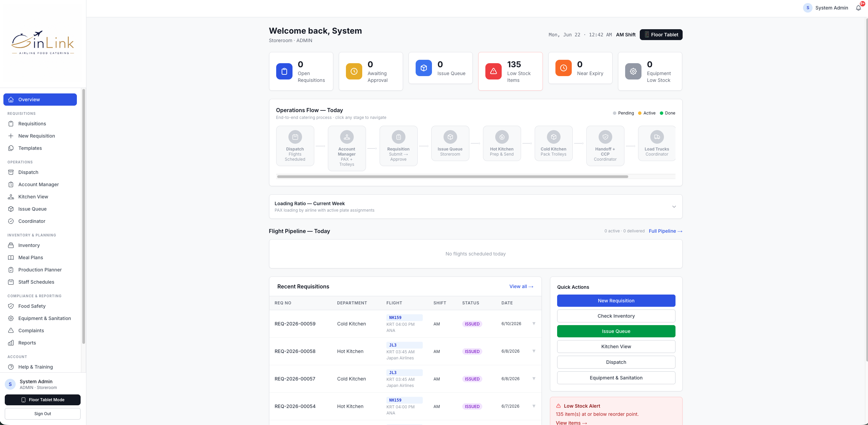Open Dispatch Flights Scheduled flow stage
868x425 pixels.
click(295, 146)
